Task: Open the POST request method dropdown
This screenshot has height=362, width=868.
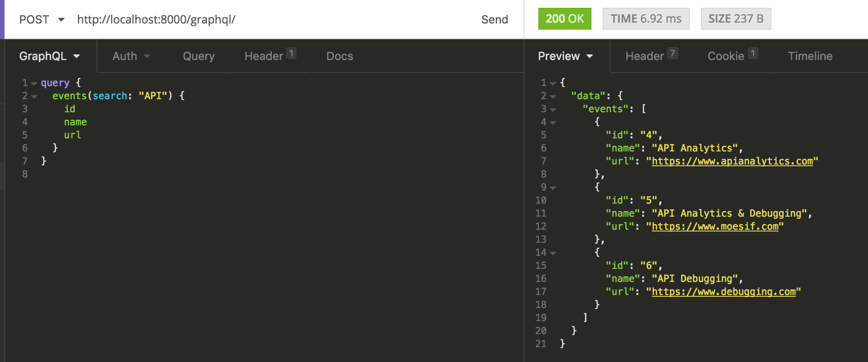Action: tap(42, 19)
